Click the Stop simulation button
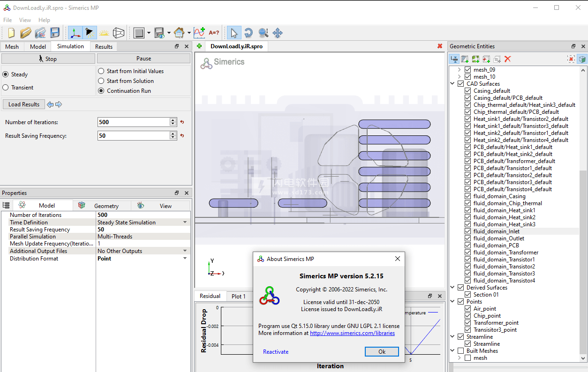588x372 pixels. click(48, 59)
